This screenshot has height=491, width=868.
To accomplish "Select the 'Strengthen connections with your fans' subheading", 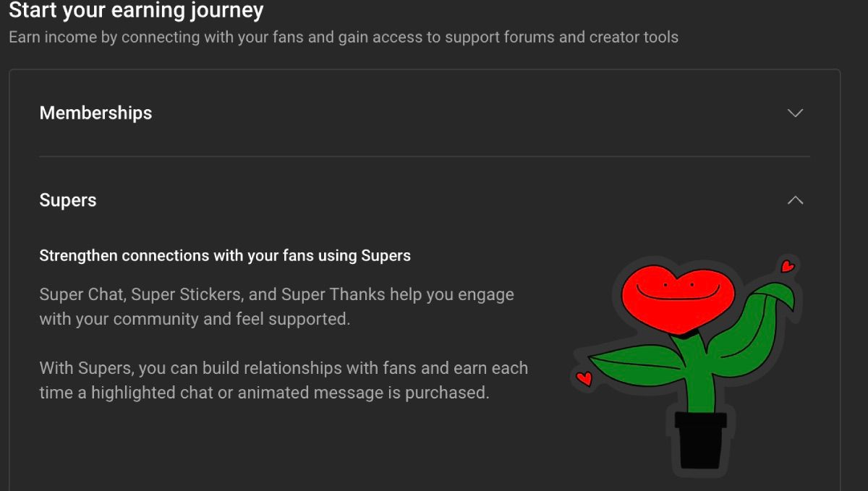I will 225,255.
